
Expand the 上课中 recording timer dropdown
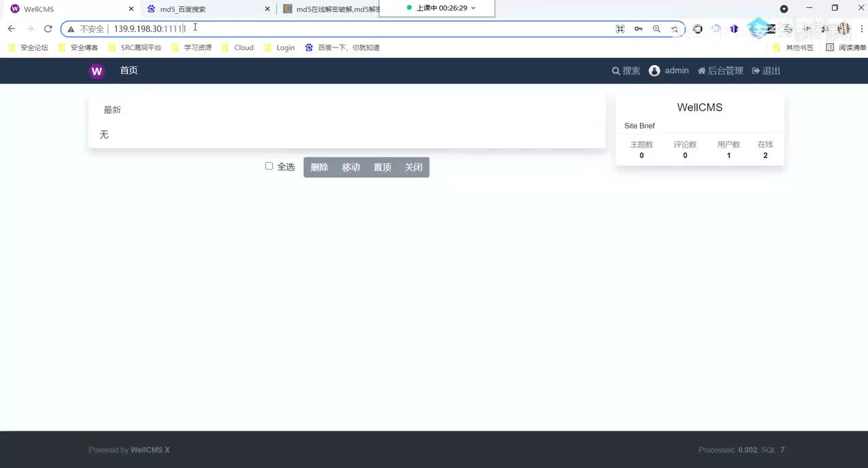473,8
